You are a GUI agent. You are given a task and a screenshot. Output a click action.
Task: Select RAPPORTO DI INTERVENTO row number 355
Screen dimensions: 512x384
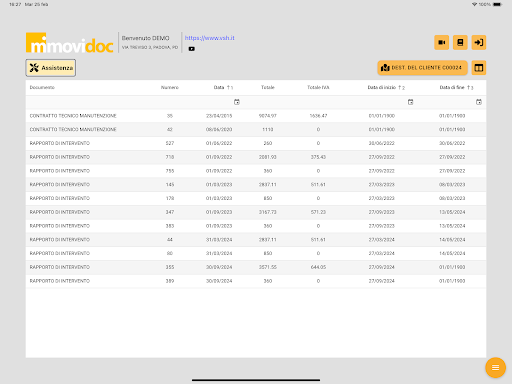click(x=256, y=267)
